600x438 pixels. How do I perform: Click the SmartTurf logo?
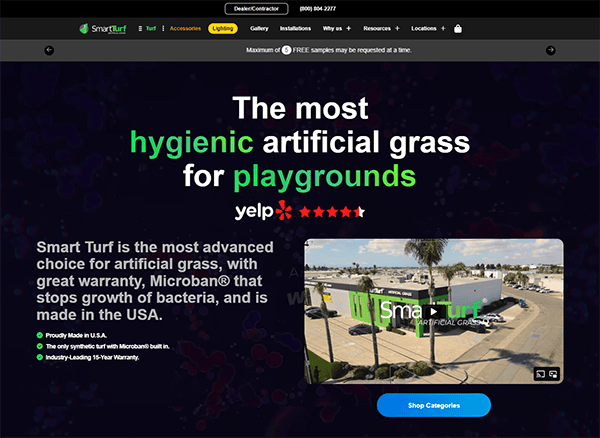[x=103, y=29]
